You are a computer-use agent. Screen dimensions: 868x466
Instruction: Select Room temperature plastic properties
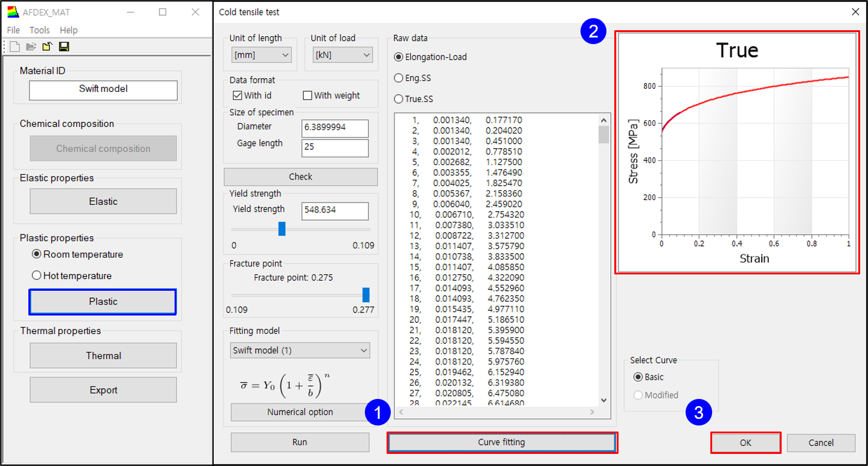coord(77,254)
